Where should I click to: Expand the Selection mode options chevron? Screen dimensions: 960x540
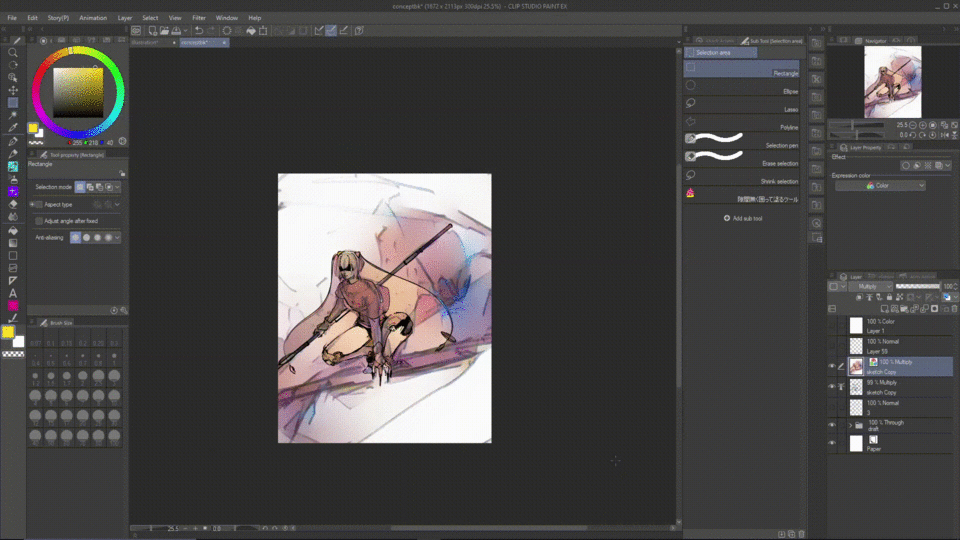(x=117, y=187)
